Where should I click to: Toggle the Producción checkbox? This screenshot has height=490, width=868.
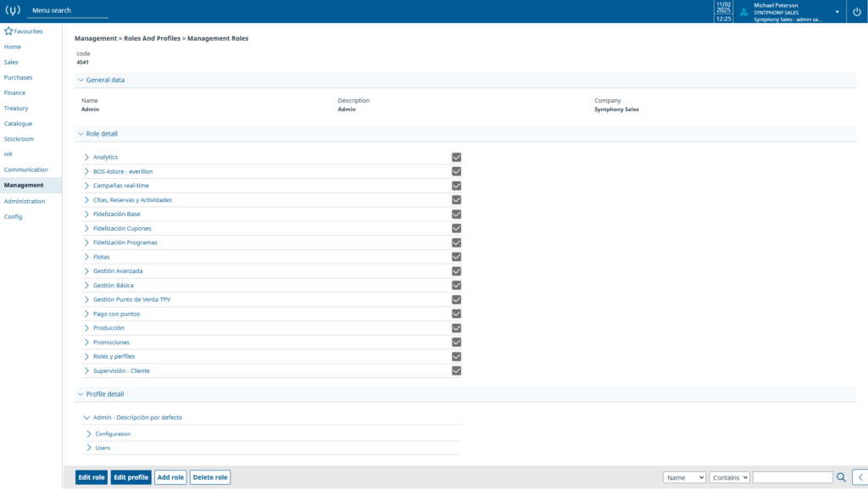tap(456, 328)
